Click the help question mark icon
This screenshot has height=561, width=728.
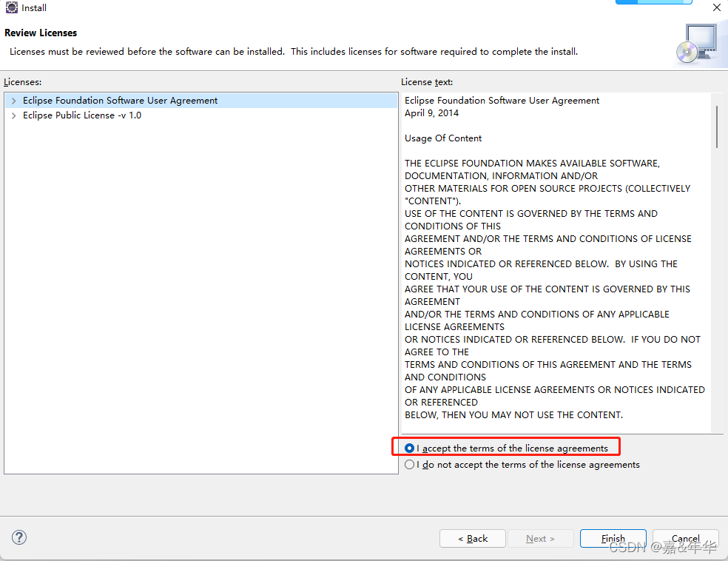point(19,537)
